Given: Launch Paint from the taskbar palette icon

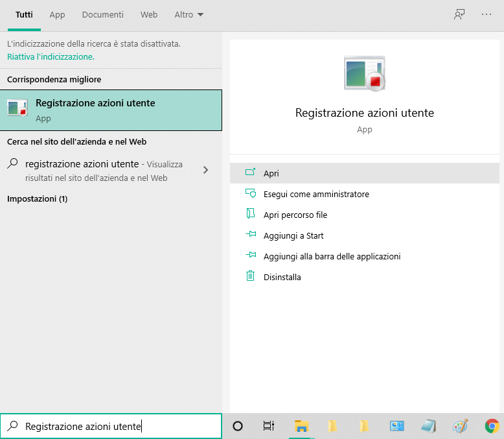Looking at the screenshot, I should coord(460,426).
